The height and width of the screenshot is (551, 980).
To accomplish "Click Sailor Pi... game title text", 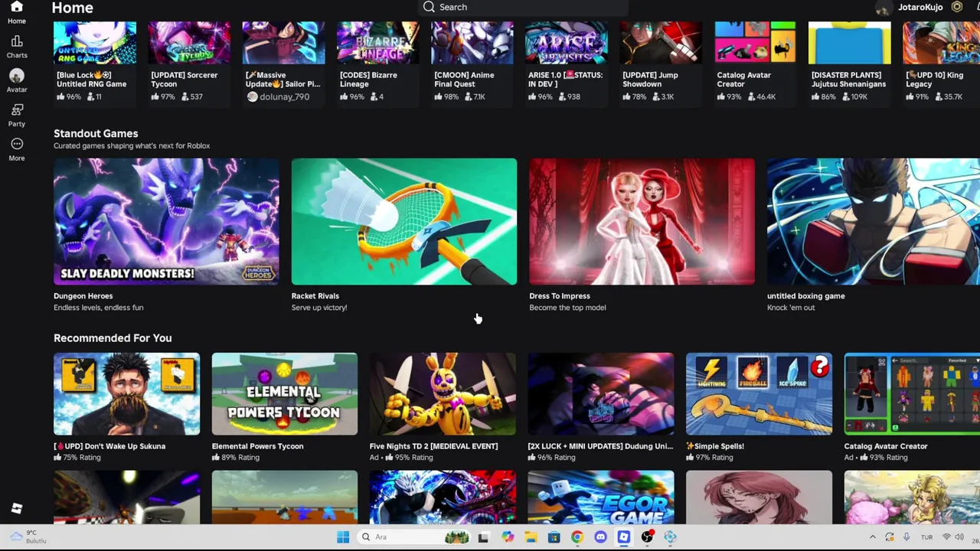I will (283, 80).
